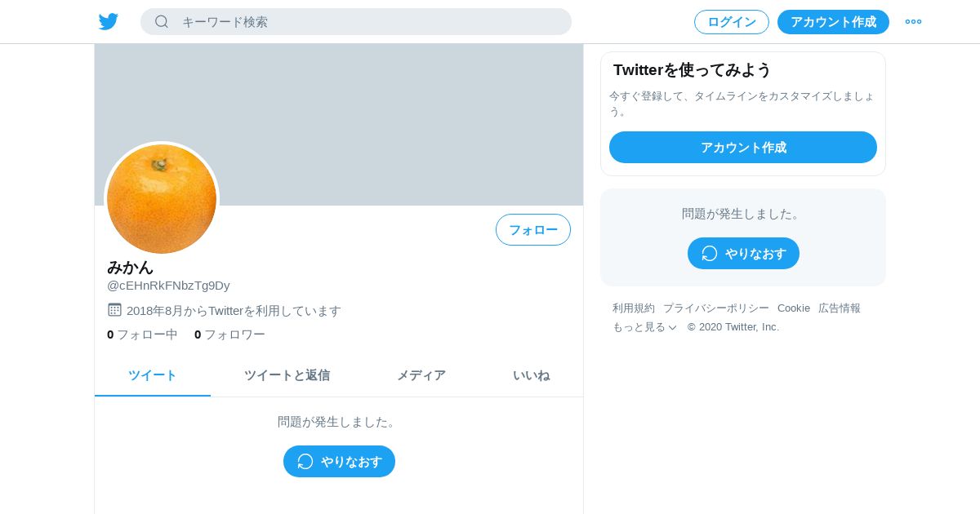The height and width of the screenshot is (514, 980).
Task: Click アカウント作成 in the top bar
Action: [x=833, y=22]
